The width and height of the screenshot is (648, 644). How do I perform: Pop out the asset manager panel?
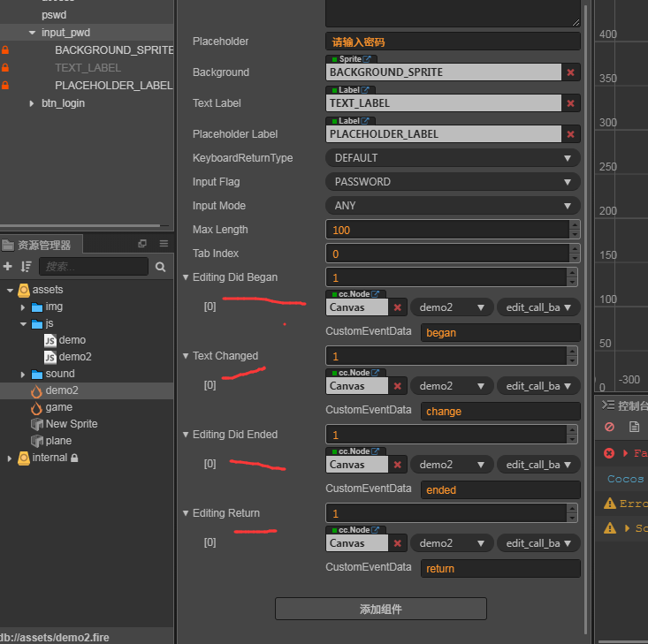point(142,244)
